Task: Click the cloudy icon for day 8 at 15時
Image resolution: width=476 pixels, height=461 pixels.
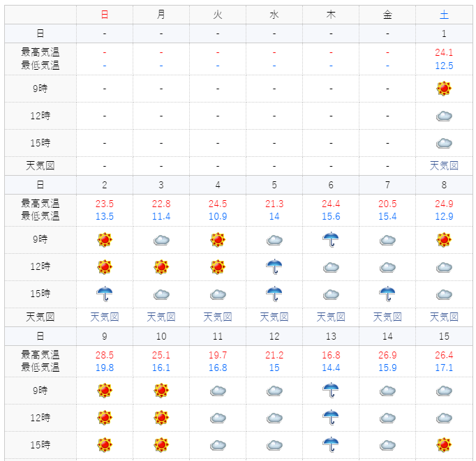Action: tap(444, 294)
